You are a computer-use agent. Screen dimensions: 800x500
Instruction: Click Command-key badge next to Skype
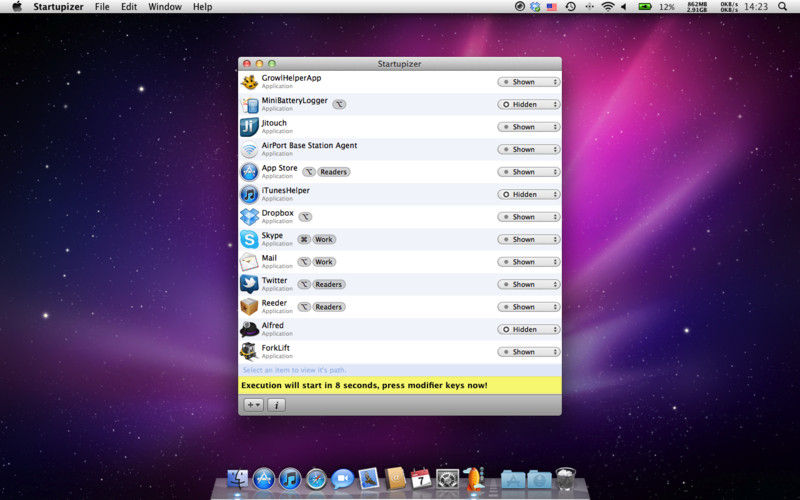pos(304,239)
